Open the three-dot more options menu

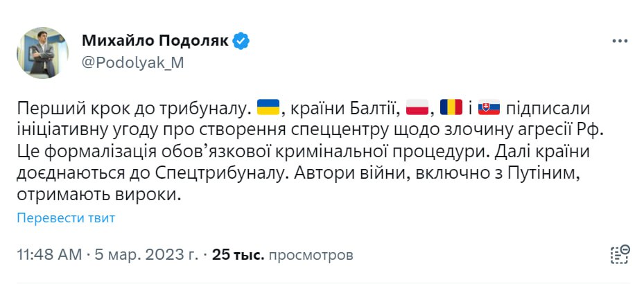coord(619,42)
